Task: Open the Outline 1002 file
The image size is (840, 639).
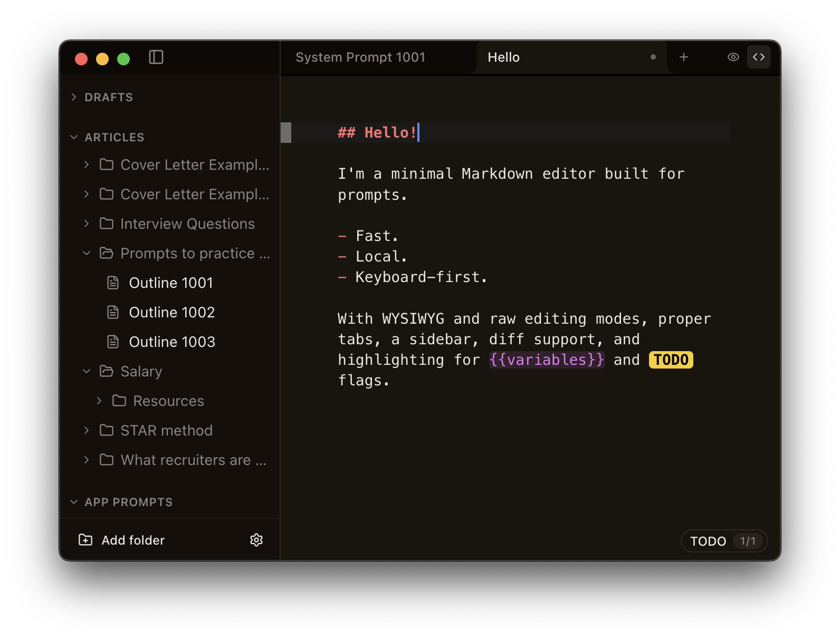Action: click(x=171, y=313)
